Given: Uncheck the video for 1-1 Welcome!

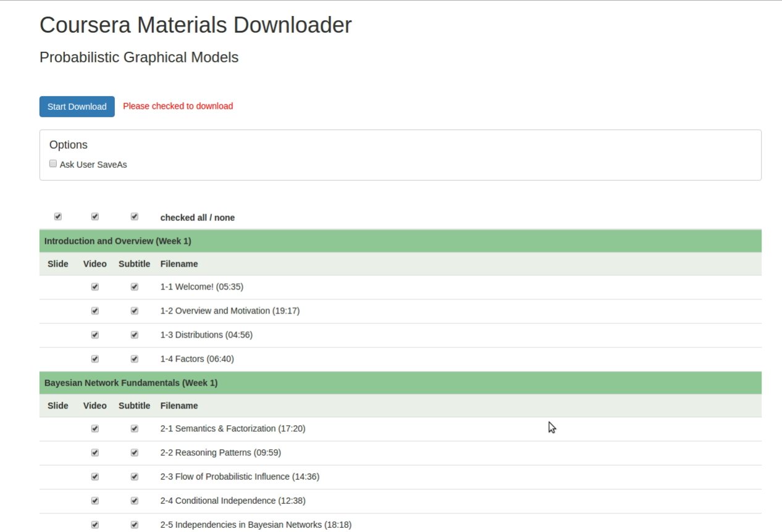Looking at the screenshot, I should pos(94,286).
